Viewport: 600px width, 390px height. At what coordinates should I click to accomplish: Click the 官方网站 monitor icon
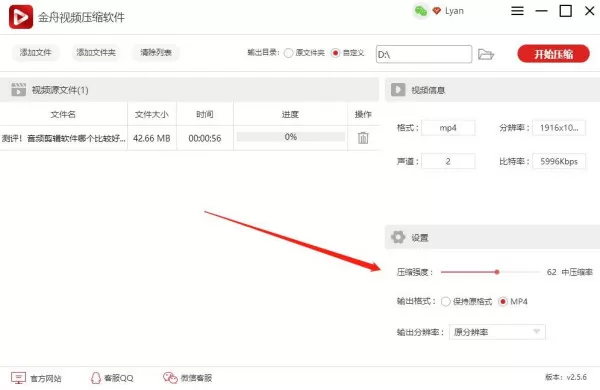18,378
